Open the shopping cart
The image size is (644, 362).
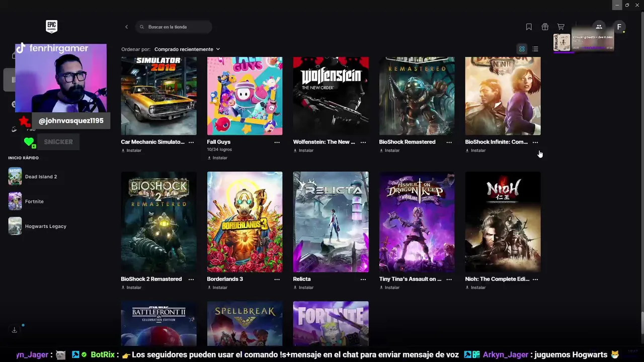click(x=560, y=27)
